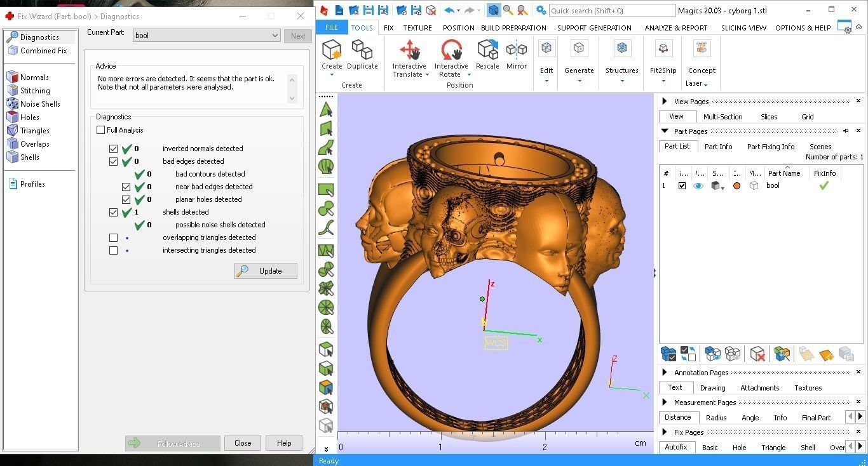The height and width of the screenshot is (466, 868).
Task: Click the orange color swatch for part bool
Action: click(x=736, y=186)
